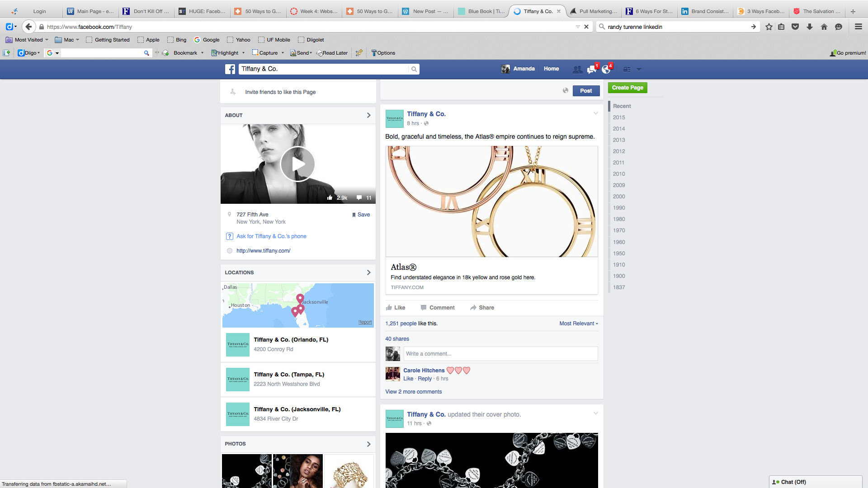The height and width of the screenshot is (488, 868).
Task: Click the Facebook logo icon
Action: pos(230,69)
